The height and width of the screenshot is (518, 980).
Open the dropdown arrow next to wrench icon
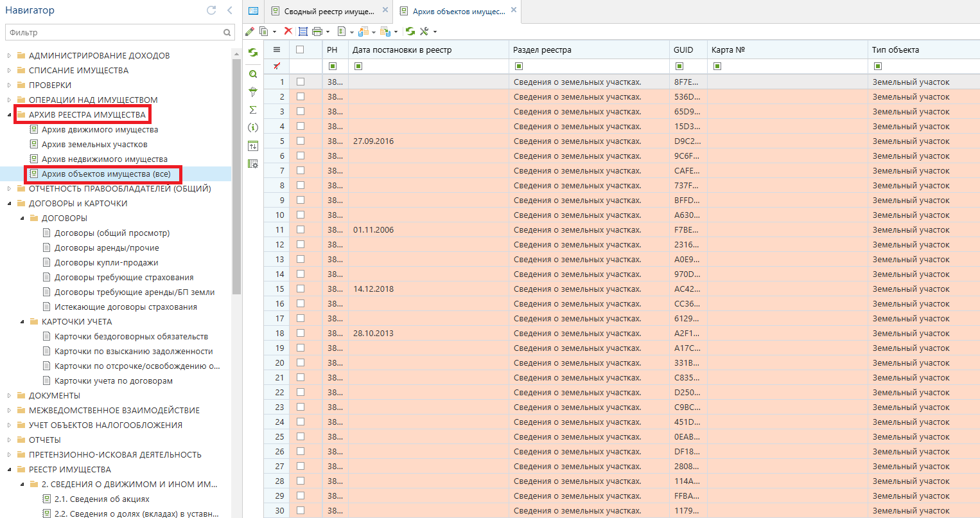(435, 31)
